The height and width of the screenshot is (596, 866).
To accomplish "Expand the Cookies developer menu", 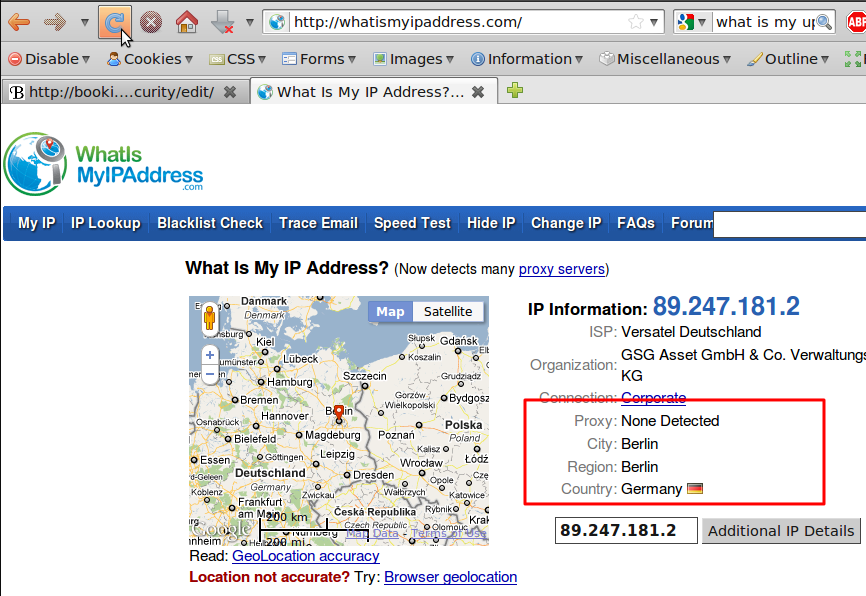I will 152,59.
